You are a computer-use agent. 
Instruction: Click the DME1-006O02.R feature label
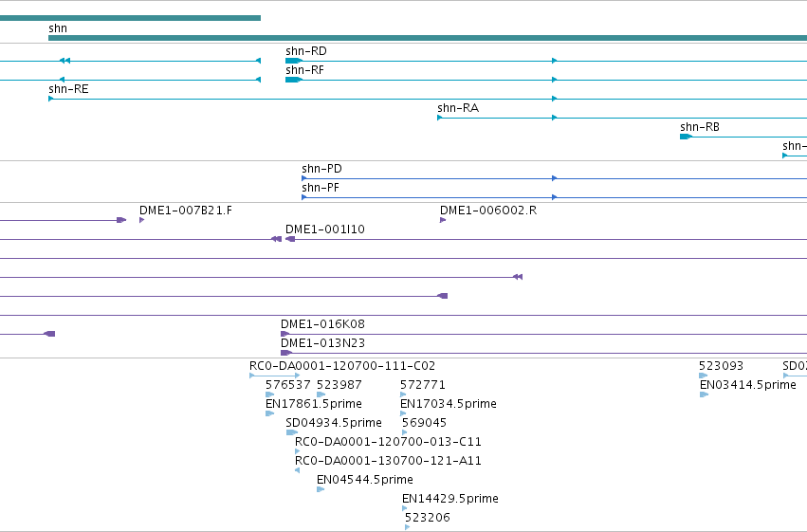tap(488, 211)
